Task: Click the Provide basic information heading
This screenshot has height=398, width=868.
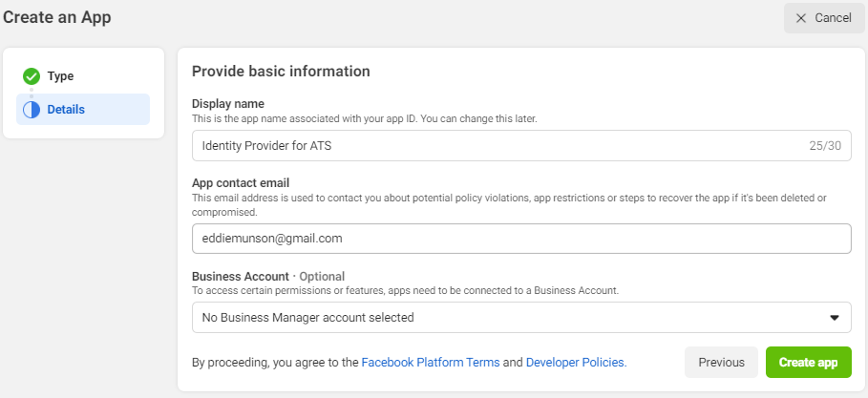Action: point(281,72)
